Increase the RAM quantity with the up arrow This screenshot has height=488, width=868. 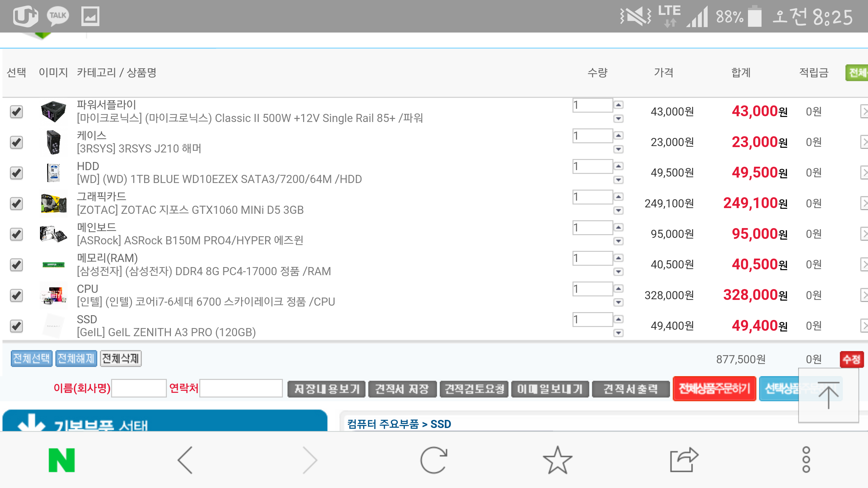click(x=618, y=258)
